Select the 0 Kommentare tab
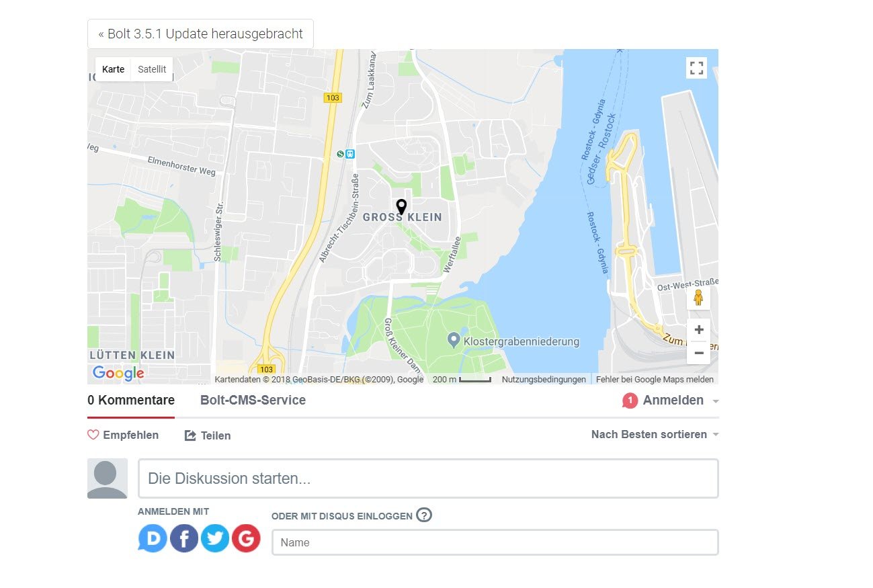This screenshot has width=873, height=588. click(131, 401)
